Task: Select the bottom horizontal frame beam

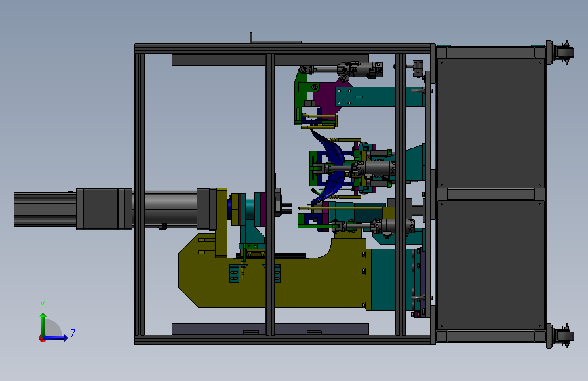Action: [x=283, y=340]
